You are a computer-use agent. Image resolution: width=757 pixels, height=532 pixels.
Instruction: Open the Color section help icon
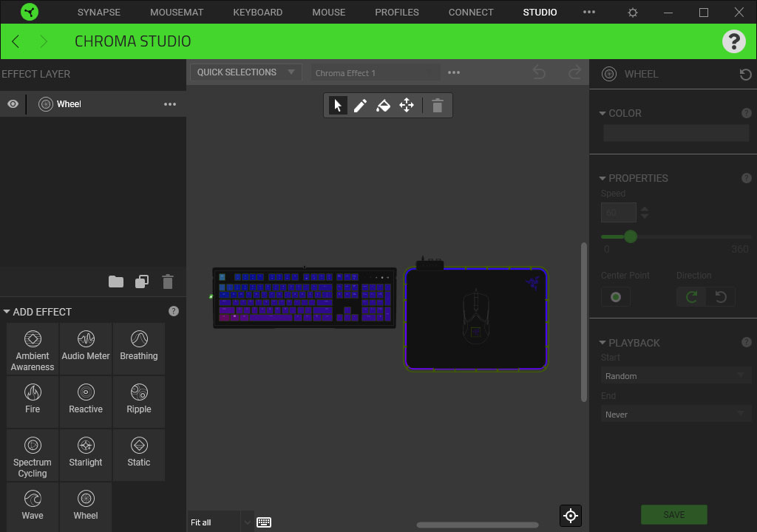[747, 113]
